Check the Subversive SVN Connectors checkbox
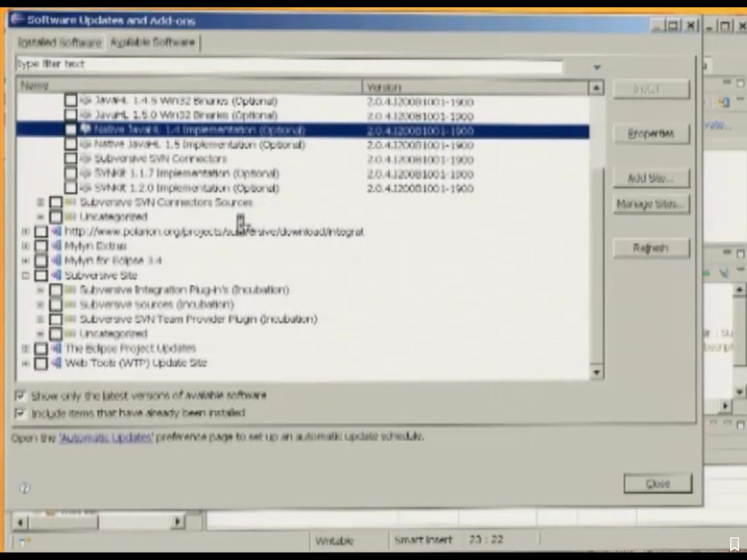 coord(71,158)
